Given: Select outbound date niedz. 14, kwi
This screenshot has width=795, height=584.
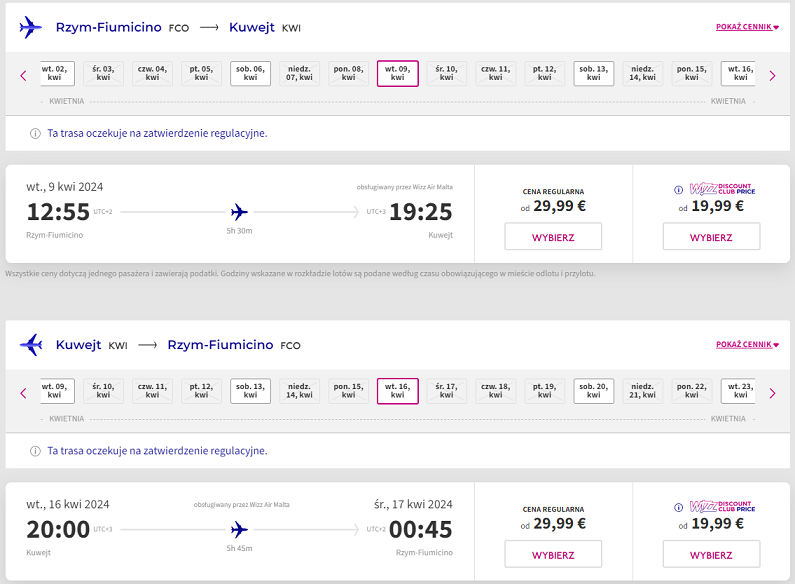Looking at the screenshot, I should tap(643, 74).
